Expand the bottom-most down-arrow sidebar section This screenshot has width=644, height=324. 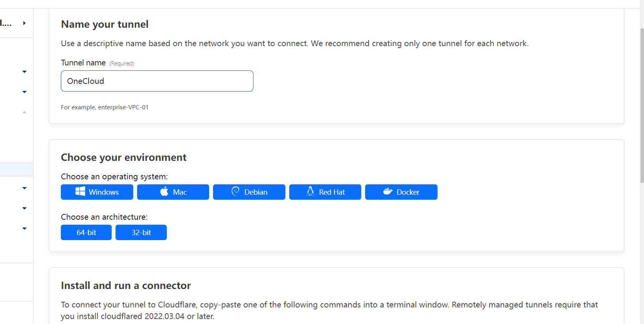coord(24,229)
